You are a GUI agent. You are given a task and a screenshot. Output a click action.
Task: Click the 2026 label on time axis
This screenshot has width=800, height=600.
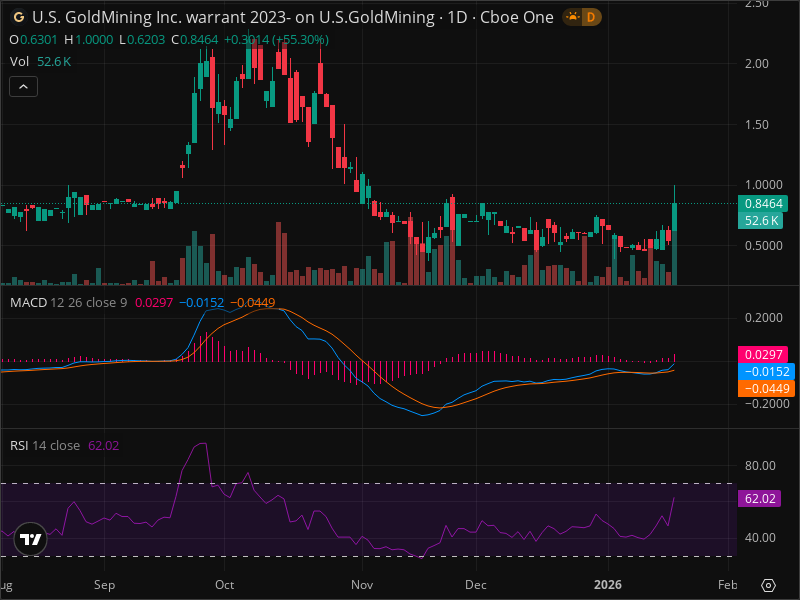608,585
